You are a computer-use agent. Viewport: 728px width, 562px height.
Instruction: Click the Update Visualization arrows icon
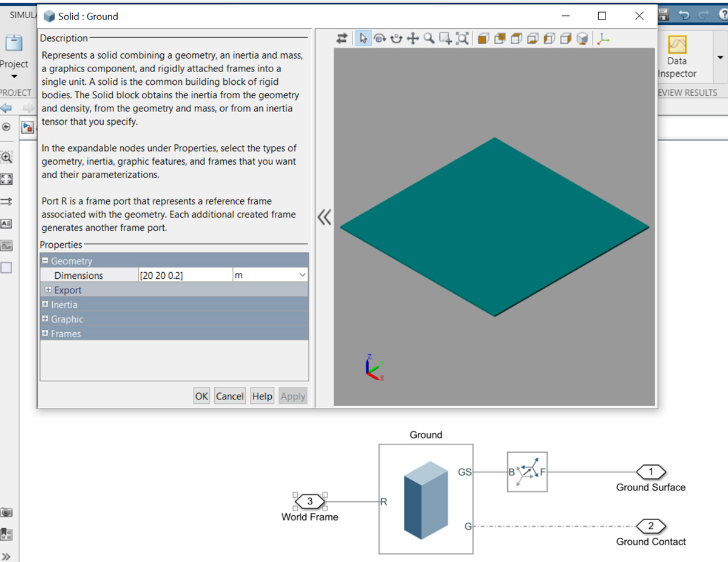coord(342,38)
